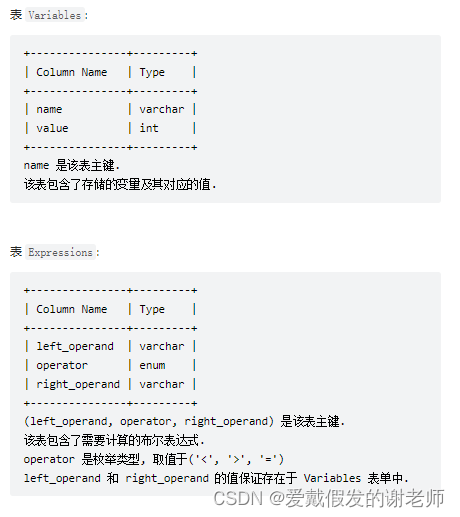This screenshot has height=517, width=460.
Task: Click the Expressions inline code label
Action: click(60, 252)
